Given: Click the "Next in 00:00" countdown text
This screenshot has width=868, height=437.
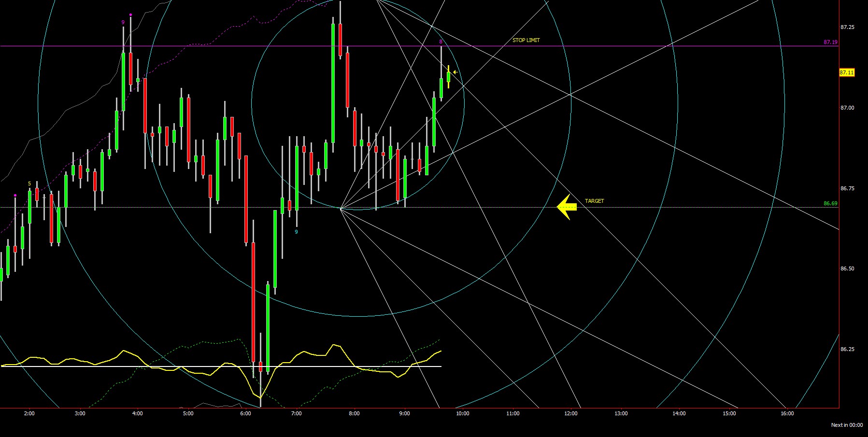Looking at the screenshot, I should point(847,425).
